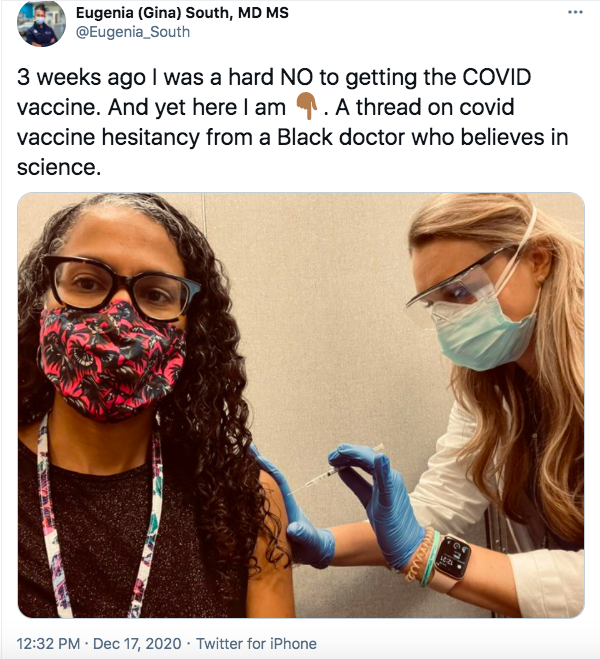Screen dimensions: 600x659
Task: Click the syringe in the photo
Action: (336, 471)
